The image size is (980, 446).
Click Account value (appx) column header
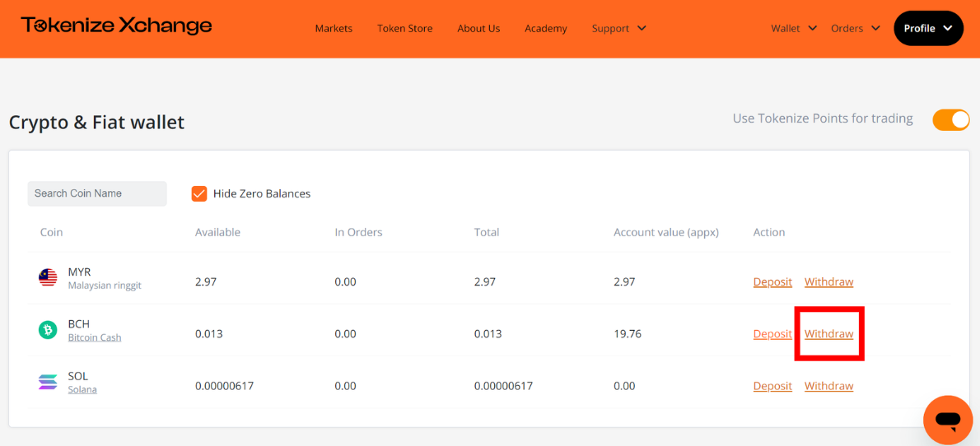point(666,232)
